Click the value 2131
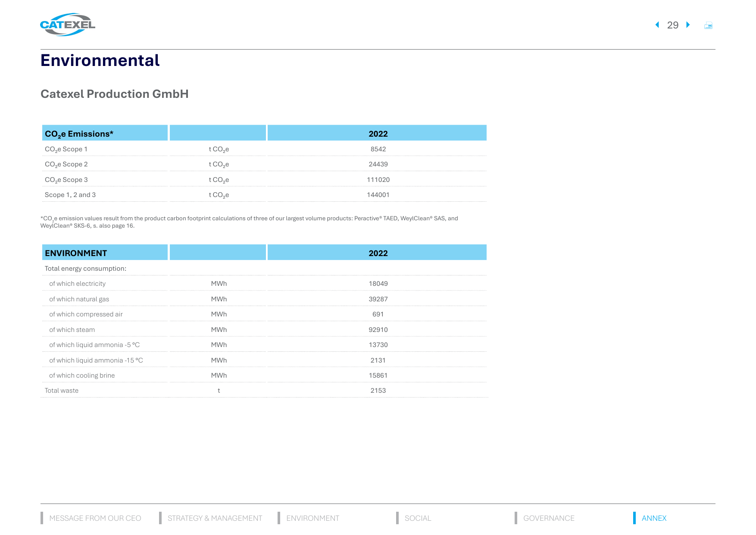The width and height of the screenshot is (756, 535). click(x=378, y=360)
